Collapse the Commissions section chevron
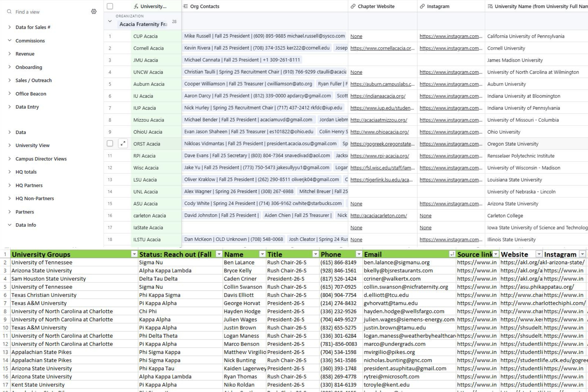This screenshot has width=588, height=392. 10,40
